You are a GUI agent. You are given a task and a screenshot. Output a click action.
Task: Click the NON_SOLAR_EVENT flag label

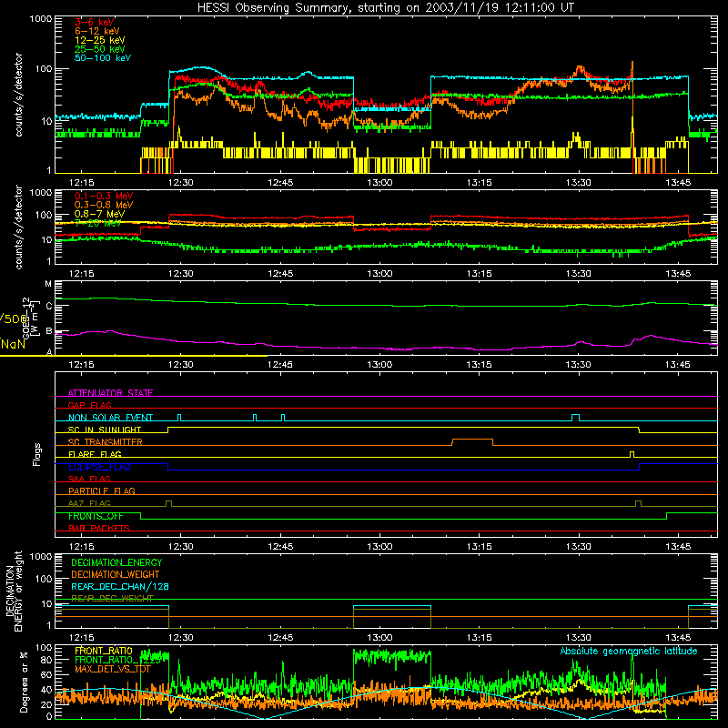click(110, 418)
